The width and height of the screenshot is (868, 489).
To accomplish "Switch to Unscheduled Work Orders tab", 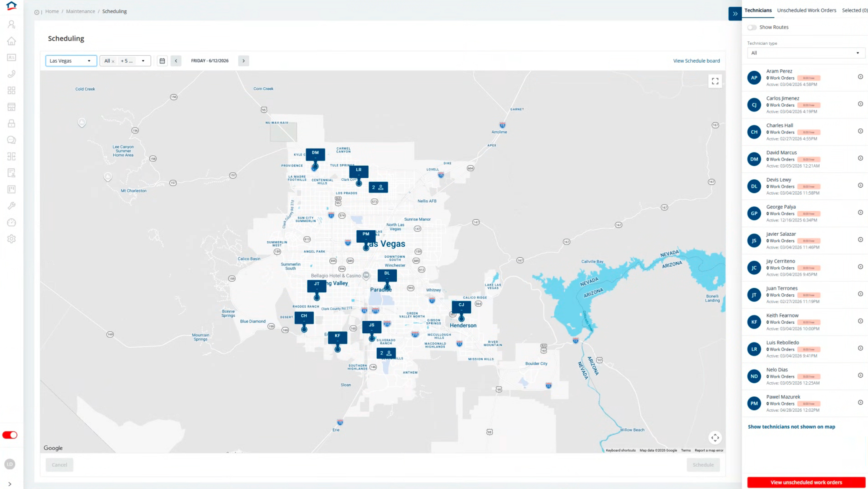I will pos(807,10).
